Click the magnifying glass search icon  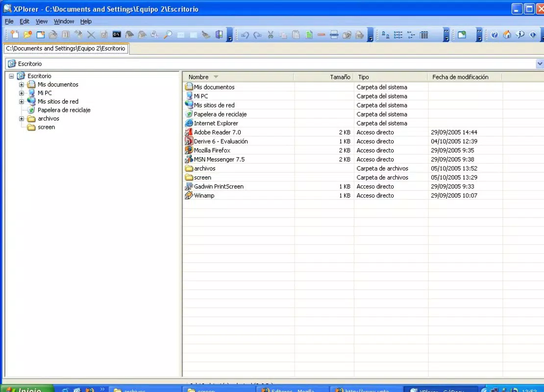[168, 34]
